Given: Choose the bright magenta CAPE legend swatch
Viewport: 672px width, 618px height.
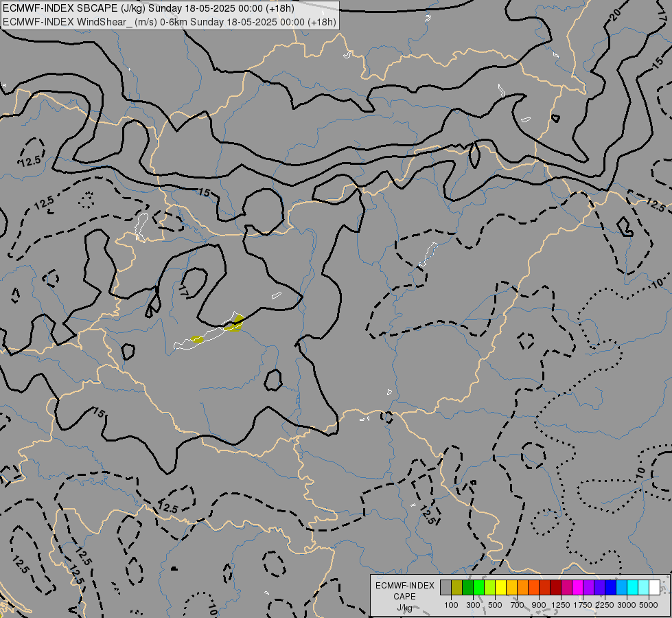Looking at the screenshot, I should [x=578, y=587].
